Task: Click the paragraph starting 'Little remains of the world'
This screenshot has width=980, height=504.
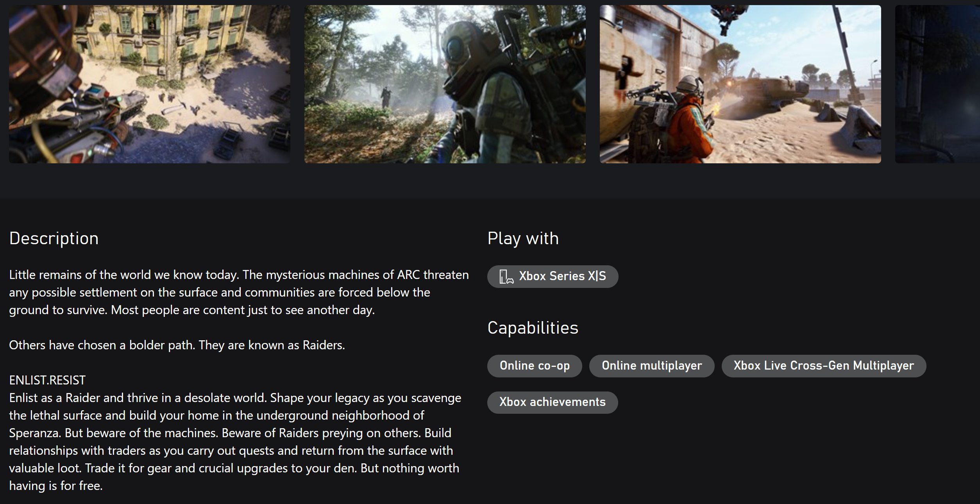Action: click(239, 292)
